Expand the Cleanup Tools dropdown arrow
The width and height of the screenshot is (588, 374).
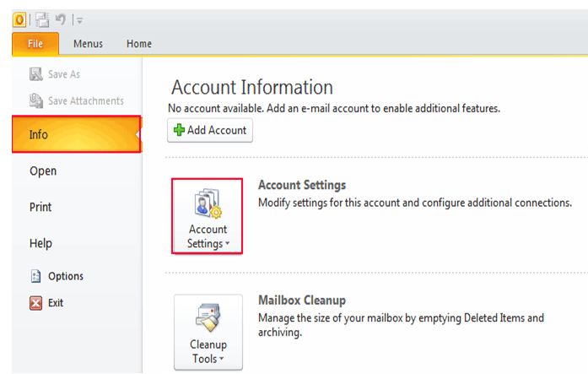pos(222,359)
